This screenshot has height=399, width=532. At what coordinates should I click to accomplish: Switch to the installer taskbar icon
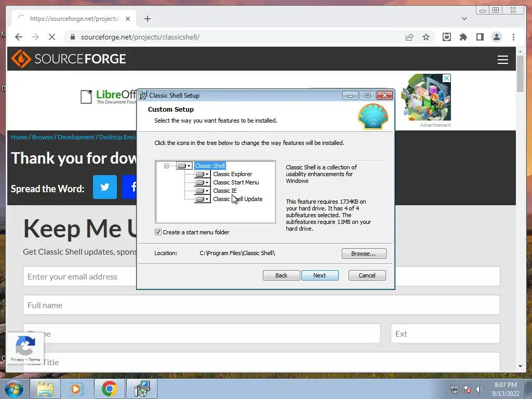pos(142,389)
